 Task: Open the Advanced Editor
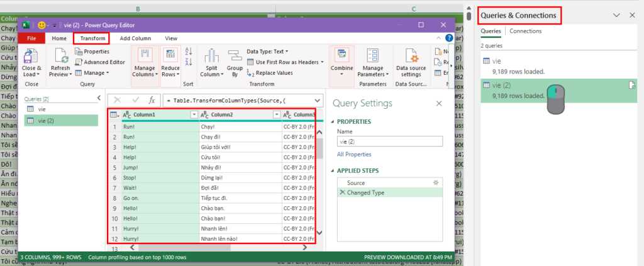point(100,62)
